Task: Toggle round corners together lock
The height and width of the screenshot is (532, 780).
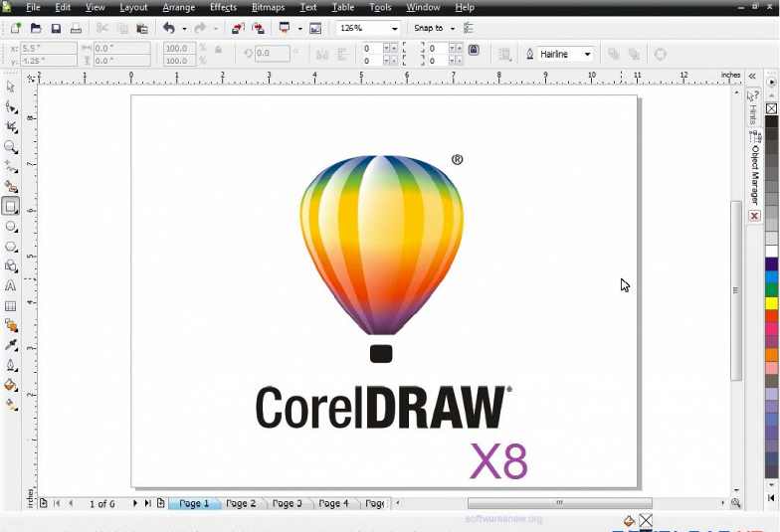Action: click(474, 50)
